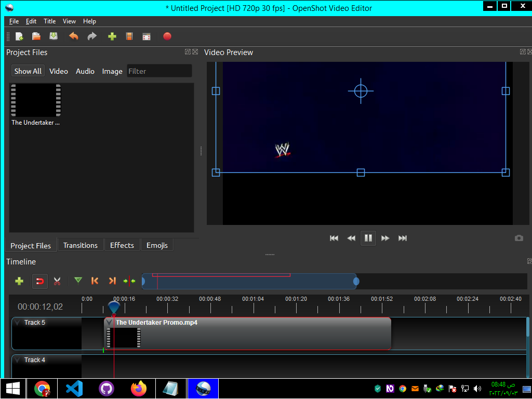Click the volume speaker tray icon

click(478, 389)
